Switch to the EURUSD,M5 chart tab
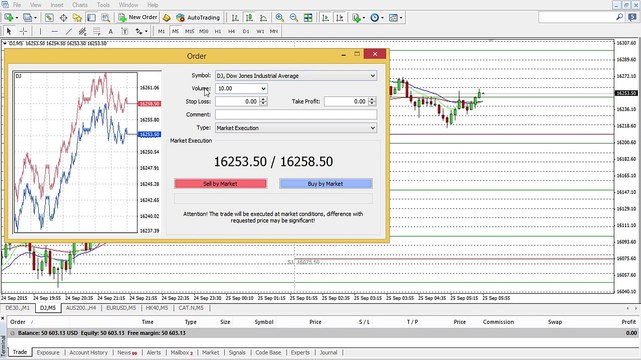The image size is (641, 360). (121, 308)
